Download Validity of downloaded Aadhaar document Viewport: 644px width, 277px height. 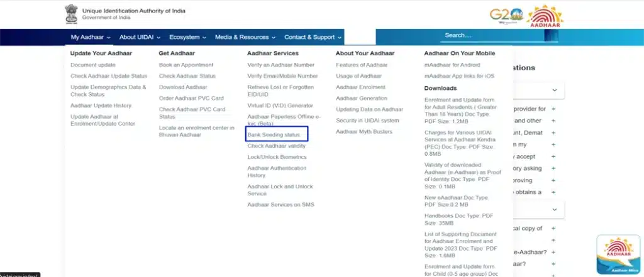point(463,176)
